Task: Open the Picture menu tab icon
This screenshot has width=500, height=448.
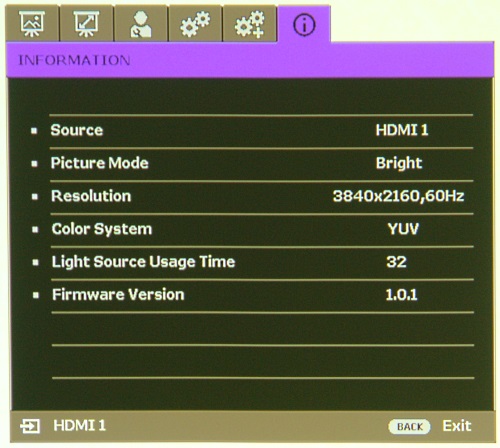Action: click(32, 24)
